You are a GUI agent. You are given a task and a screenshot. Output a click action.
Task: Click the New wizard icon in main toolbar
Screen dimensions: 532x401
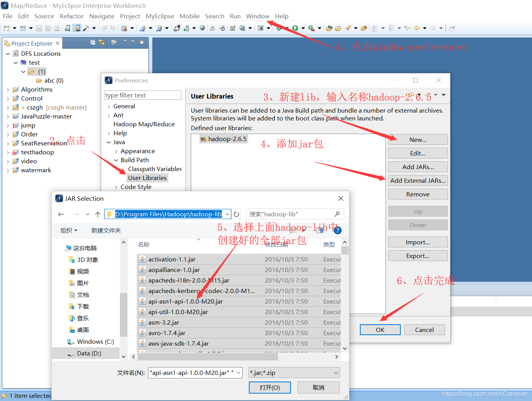point(7,28)
